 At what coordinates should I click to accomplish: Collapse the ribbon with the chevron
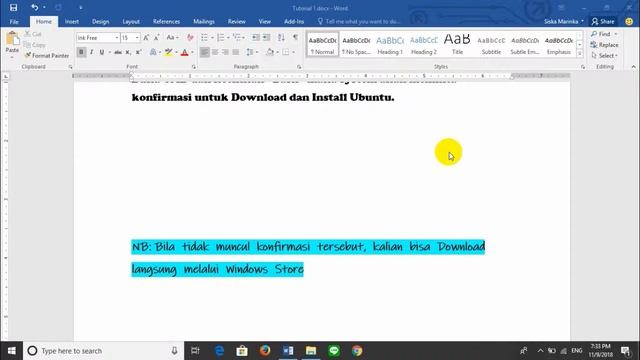[633, 67]
